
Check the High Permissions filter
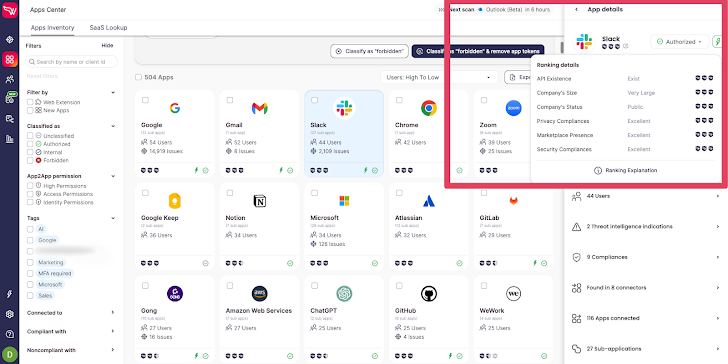tap(30, 186)
